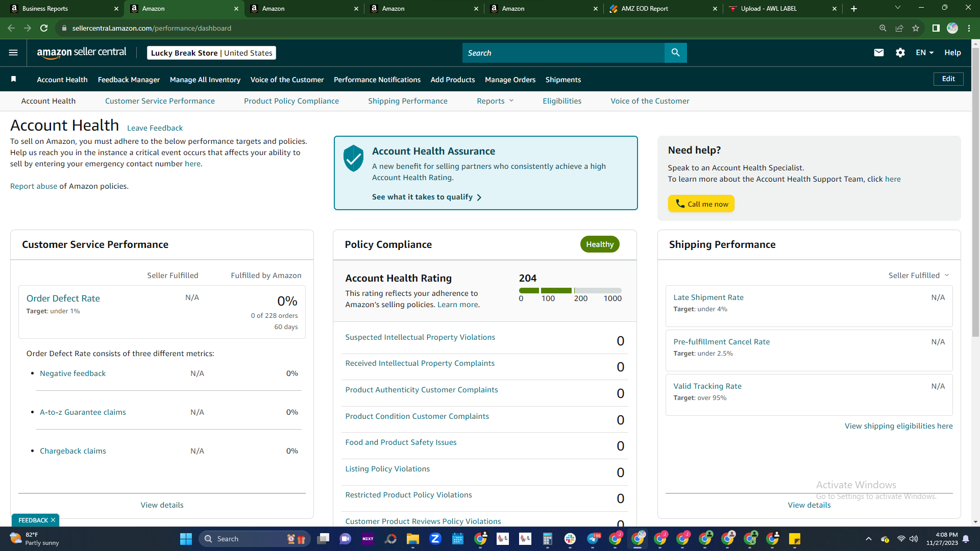Open Sticky Notes from the taskbar
Image resolution: width=980 pixels, height=551 pixels.
point(795,539)
